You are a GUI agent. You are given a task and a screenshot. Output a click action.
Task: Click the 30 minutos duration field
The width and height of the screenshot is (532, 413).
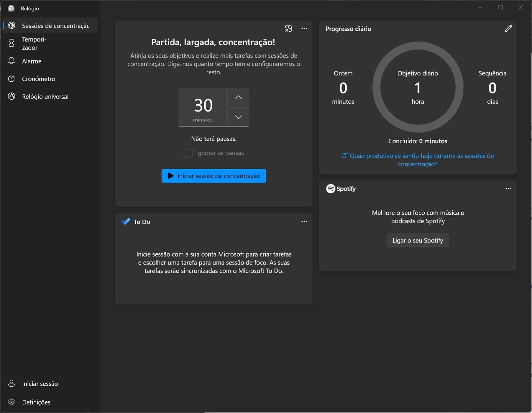coord(203,107)
